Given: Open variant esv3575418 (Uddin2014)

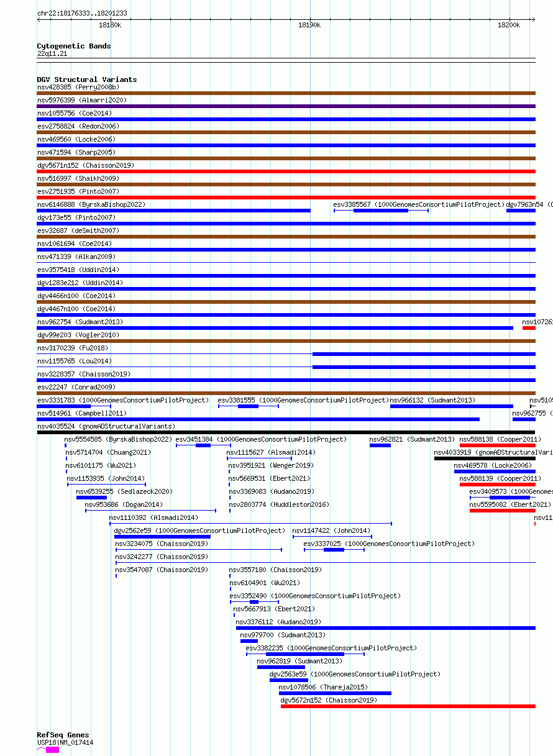Looking at the screenshot, I should [78, 270].
